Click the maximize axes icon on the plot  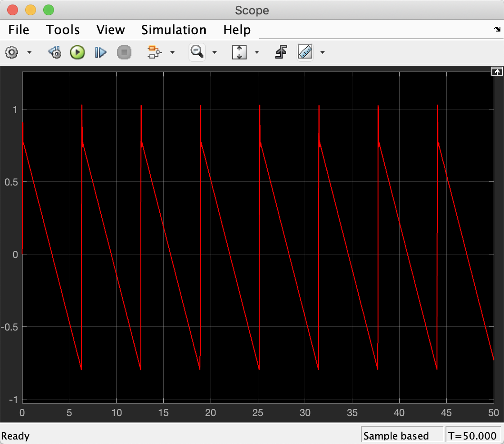(x=497, y=71)
